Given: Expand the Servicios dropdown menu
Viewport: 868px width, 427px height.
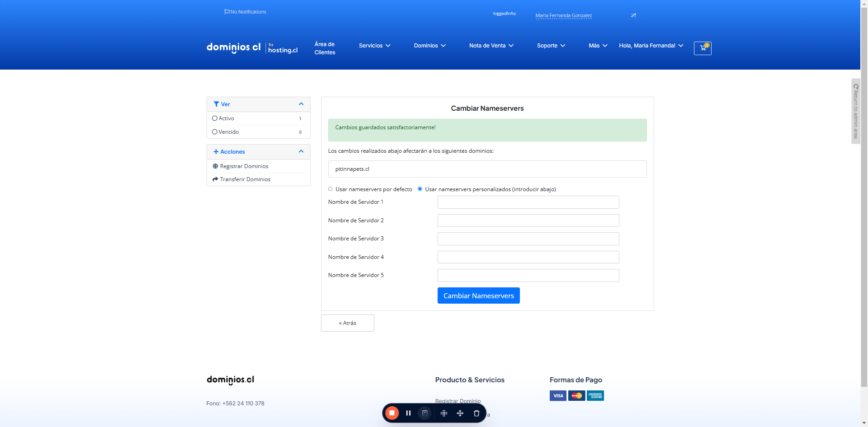Looking at the screenshot, I should [x=375, y=46].
